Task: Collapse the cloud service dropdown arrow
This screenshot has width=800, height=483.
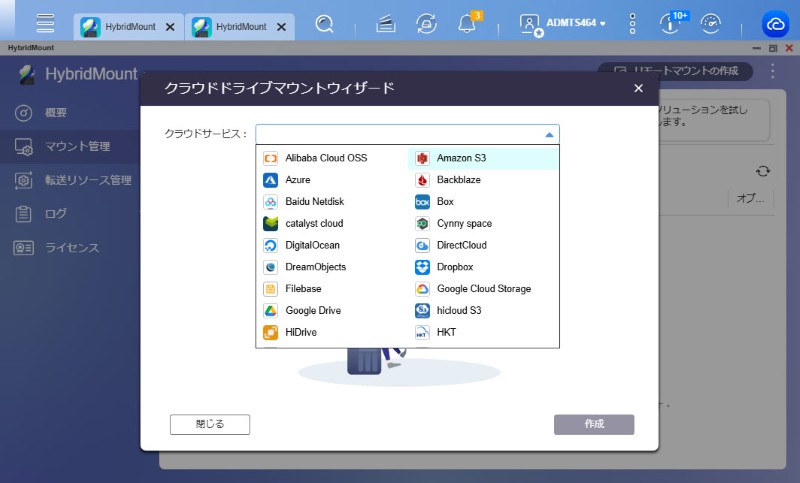Action: point(548,134)
